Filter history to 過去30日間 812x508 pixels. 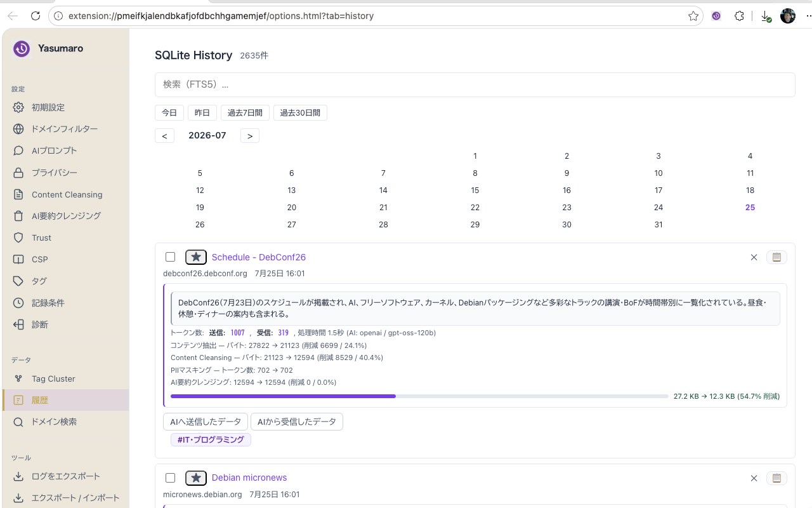[300, 113]
